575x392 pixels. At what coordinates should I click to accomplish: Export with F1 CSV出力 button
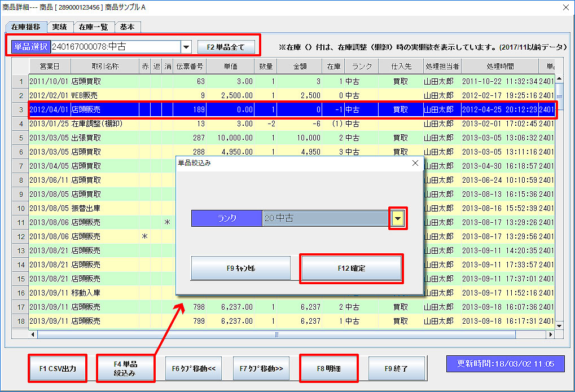[58, 368]
